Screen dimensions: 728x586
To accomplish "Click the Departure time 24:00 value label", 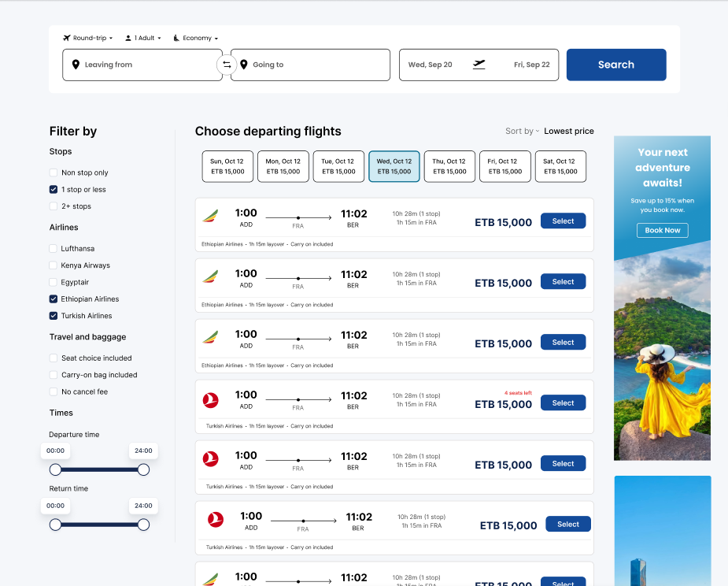I will (x=143, y=451).
